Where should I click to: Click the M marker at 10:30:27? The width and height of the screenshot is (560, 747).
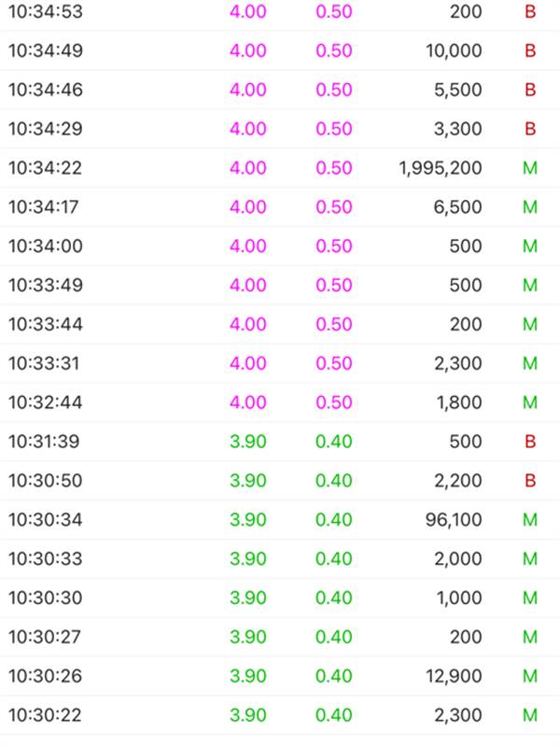[530, 637]
